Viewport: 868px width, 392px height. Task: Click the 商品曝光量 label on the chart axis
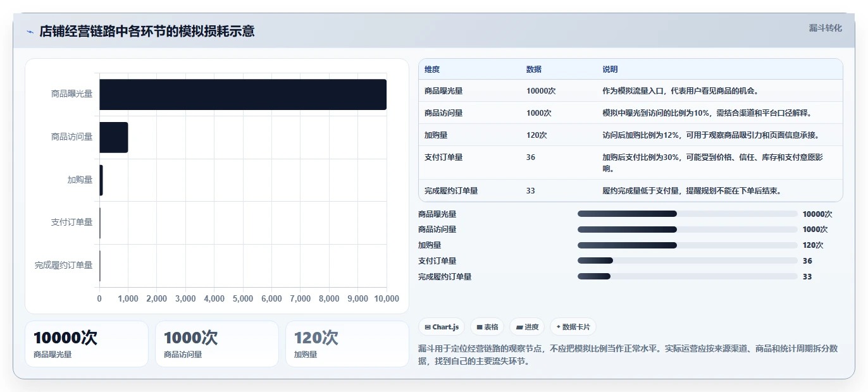(71, 94)
